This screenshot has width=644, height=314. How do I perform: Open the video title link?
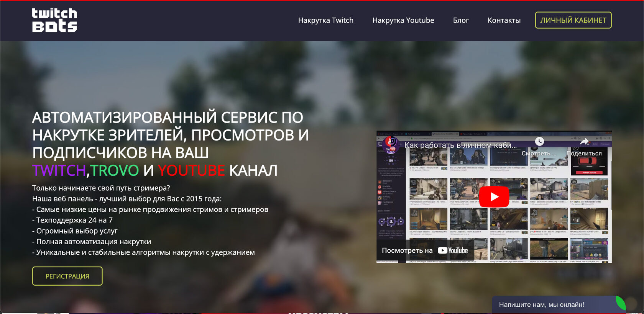(x=461, y=145)
